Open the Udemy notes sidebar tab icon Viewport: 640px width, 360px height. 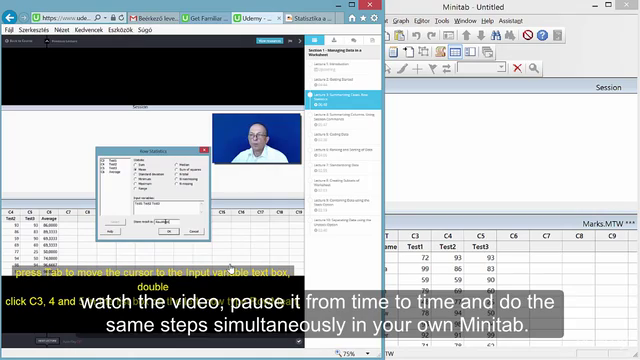pyautogui.click(x=372, y=40)
